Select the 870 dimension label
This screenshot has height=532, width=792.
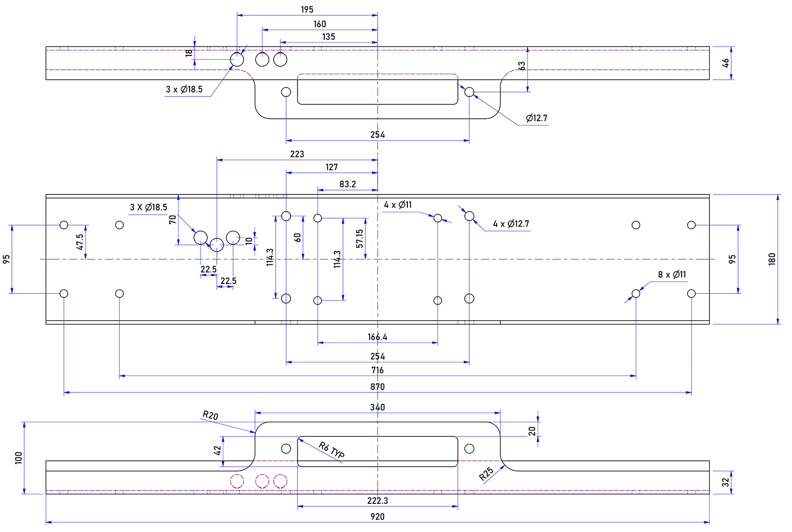377,387
